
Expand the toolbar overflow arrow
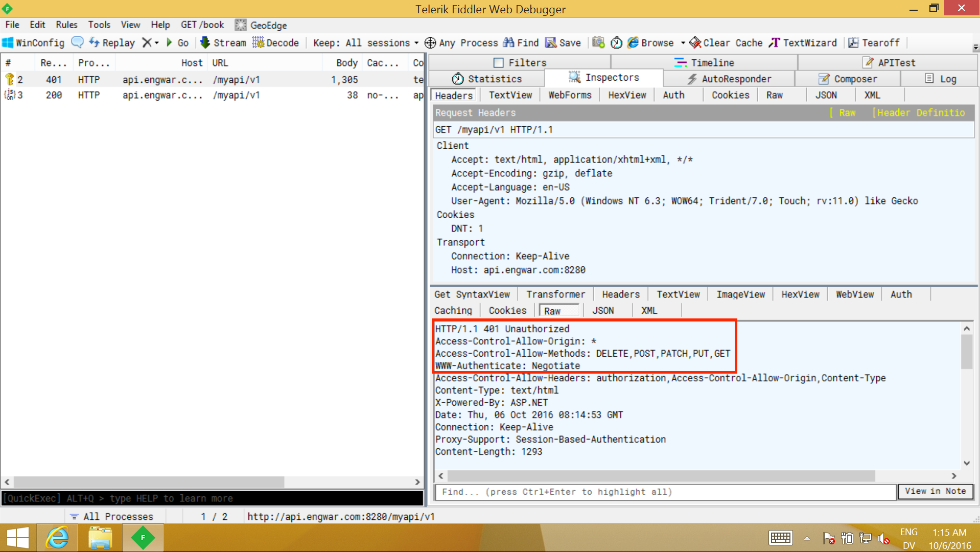click(x=975, y=47)
